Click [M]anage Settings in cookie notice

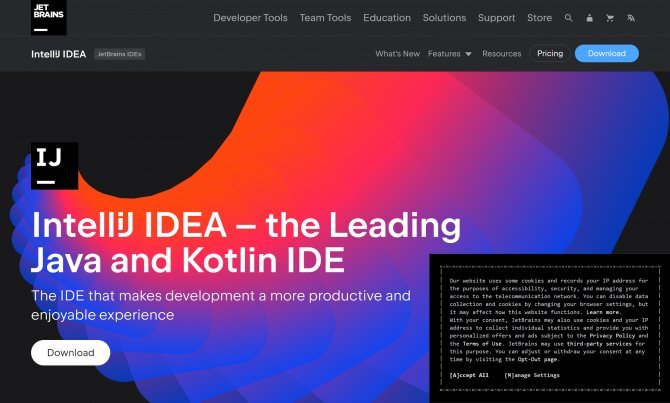[x=532, y=375]
